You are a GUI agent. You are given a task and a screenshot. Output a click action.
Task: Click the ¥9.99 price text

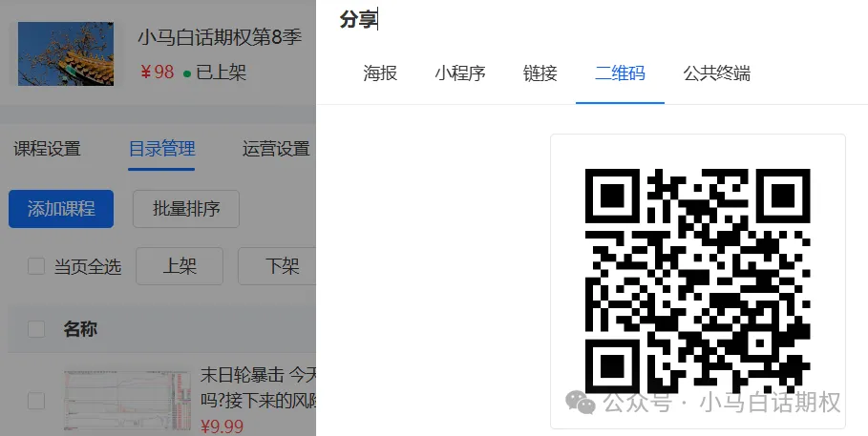pyautogui.click(x=222, y=426)
